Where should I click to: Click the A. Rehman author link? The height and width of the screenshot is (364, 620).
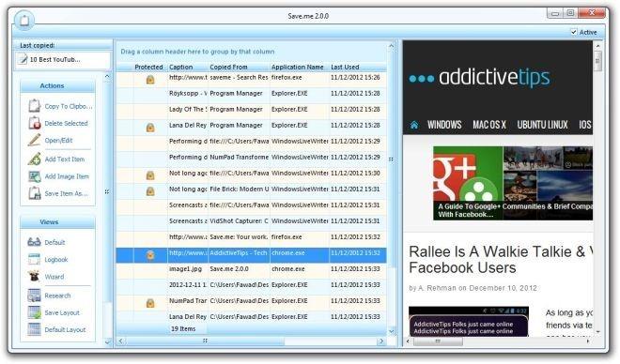click(437, 288)
